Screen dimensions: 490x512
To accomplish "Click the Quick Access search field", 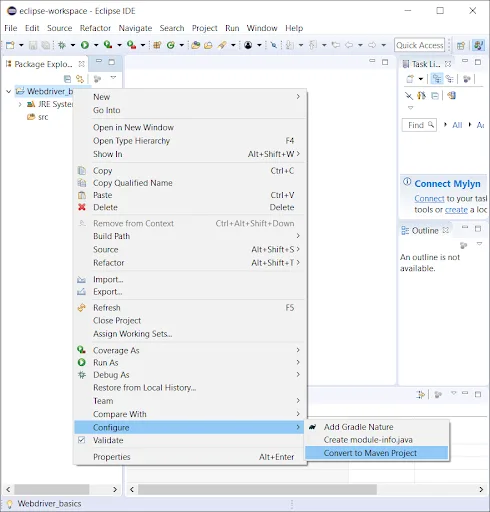I will [x=420, y=45].
